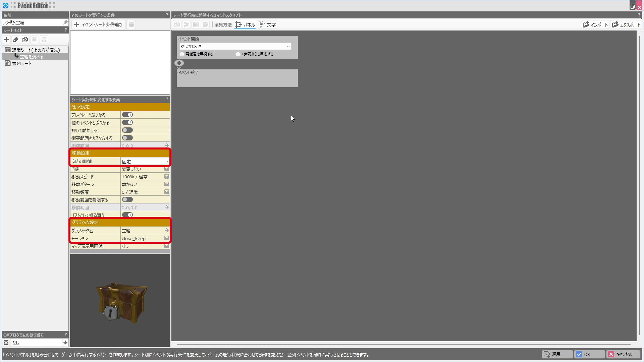
Task: Collapse 移動設定 section header
Action: 120,153
